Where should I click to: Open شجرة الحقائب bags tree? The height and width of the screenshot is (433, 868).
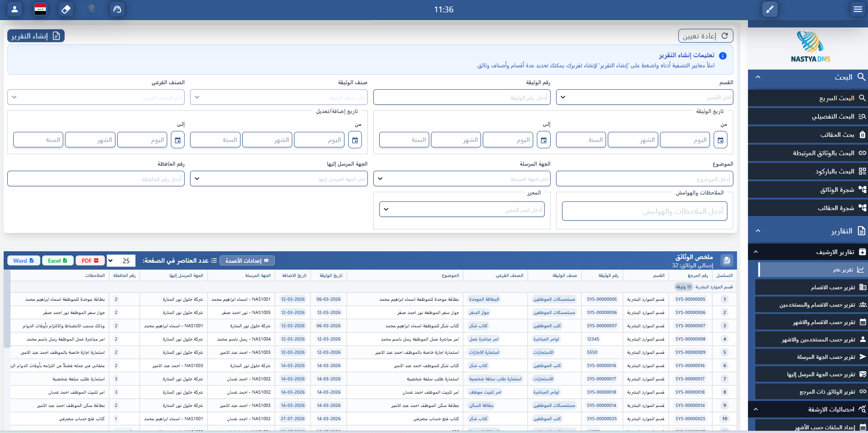[808, 208]
